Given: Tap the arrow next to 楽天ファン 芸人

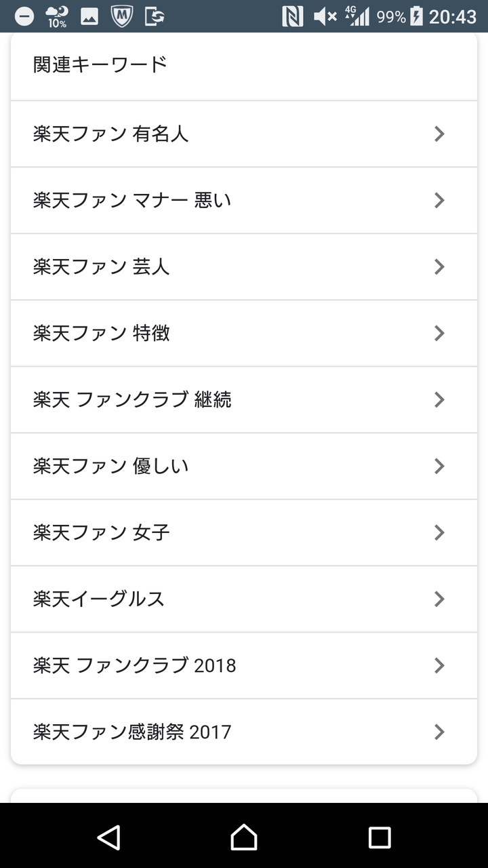Looking at the screenshot, I should point(439,267).
